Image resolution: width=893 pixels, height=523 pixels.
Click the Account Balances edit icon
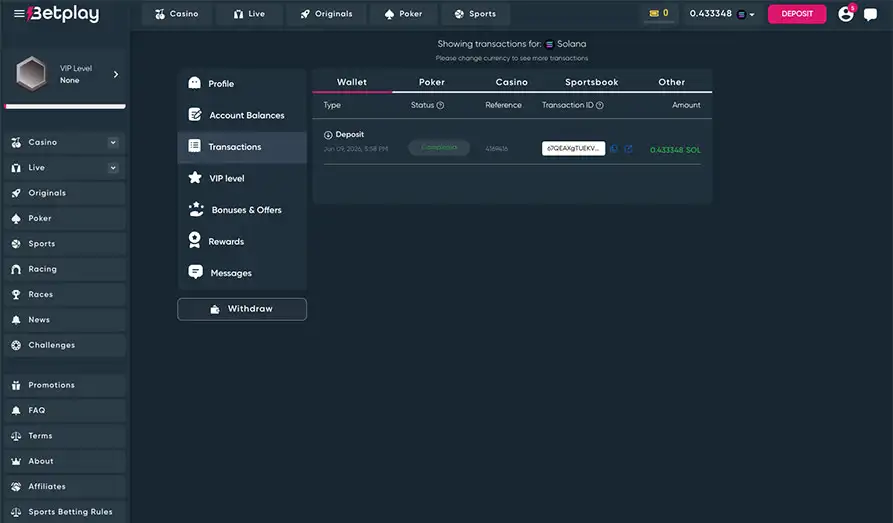[195, 115]
